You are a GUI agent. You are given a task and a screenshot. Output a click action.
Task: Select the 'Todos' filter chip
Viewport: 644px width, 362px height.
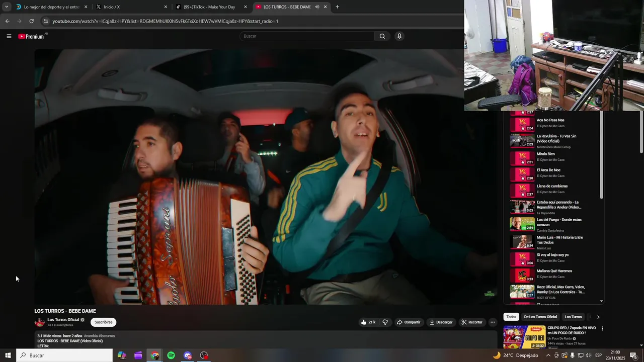(511, 317)
